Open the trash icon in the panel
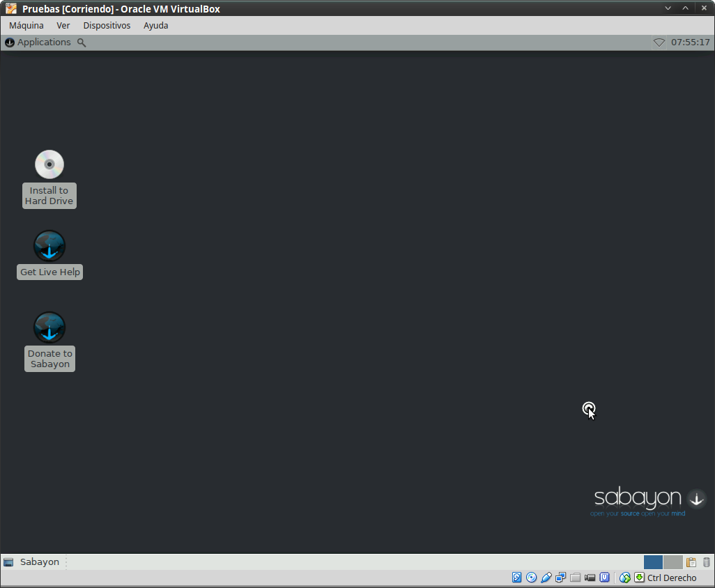Viewport: 715px width, 588px height. 707,562
